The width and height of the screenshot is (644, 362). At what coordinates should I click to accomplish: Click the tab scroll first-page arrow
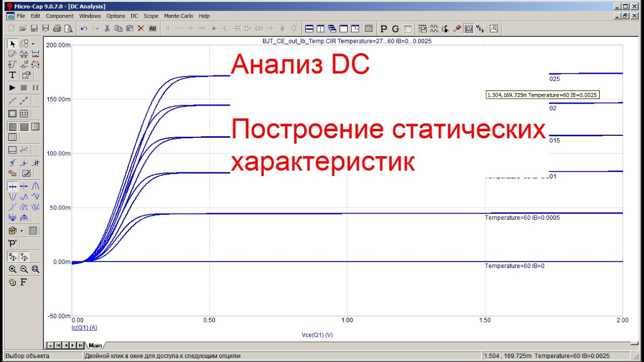click(58, 345)
